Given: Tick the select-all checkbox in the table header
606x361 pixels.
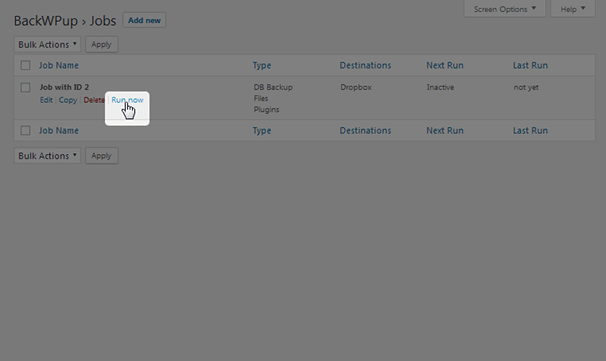Looking at the screenshot, I should pos(26,65).
